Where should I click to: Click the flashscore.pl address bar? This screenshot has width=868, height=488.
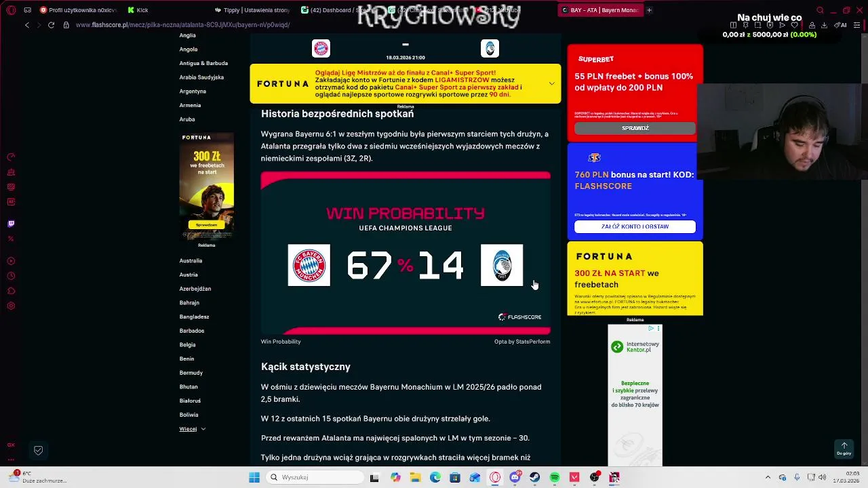click(x=183, y=25)
